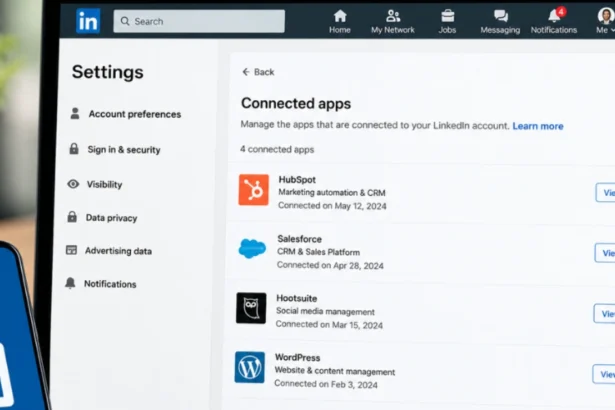View the Hootsuite connected app

(604, 313)
